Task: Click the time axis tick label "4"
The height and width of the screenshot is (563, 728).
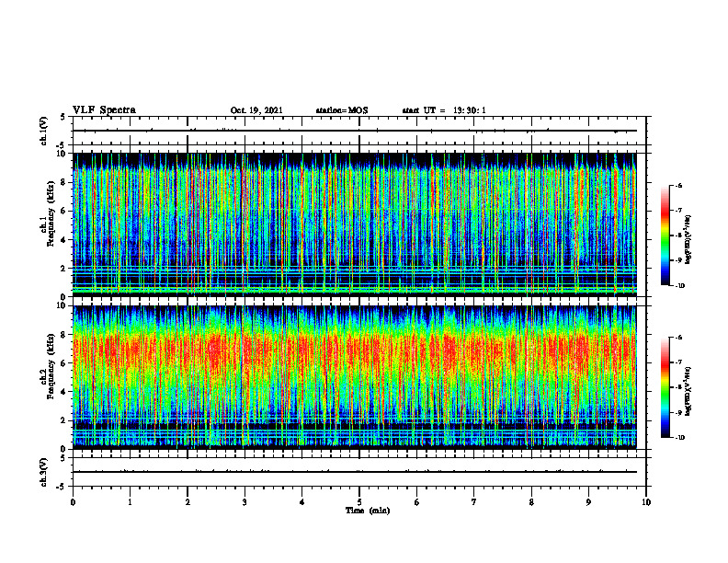Action: point(302,502)
